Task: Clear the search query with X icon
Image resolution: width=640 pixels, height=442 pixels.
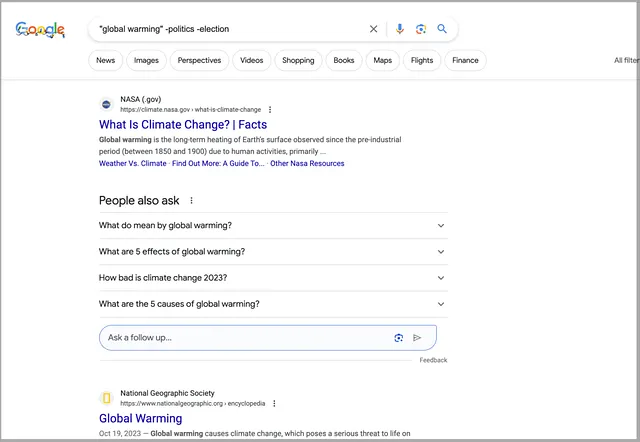Action: (373, 29)
